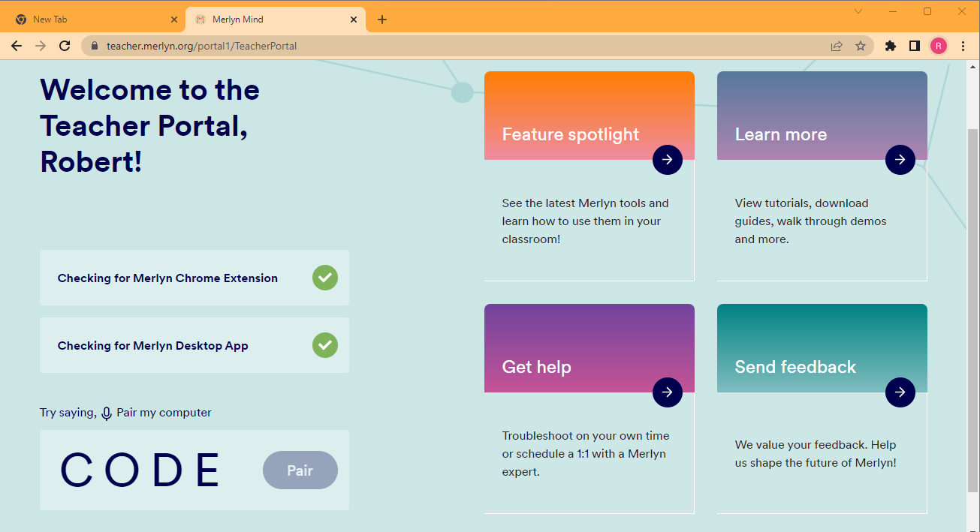The image size is (980, 532).
Task: Click the "View tutorials, download guides" description
Action: (811, 221)
